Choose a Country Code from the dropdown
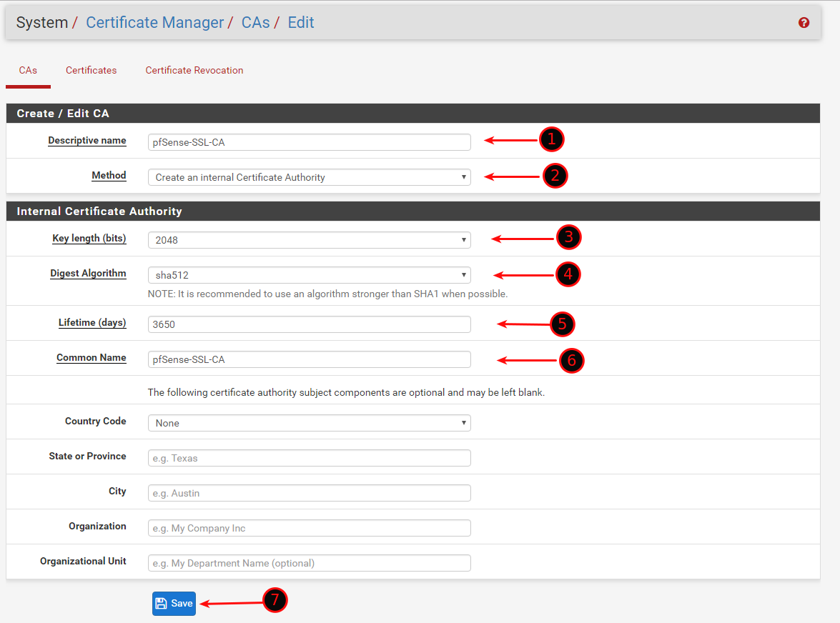This screenshot has height=623, width=840. pos(309,423)
